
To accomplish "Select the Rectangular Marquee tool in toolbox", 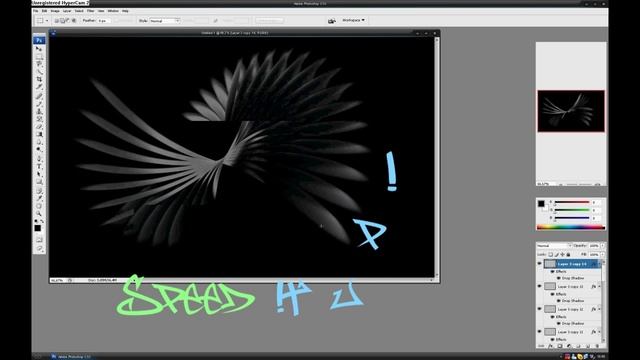I will 39,56.
